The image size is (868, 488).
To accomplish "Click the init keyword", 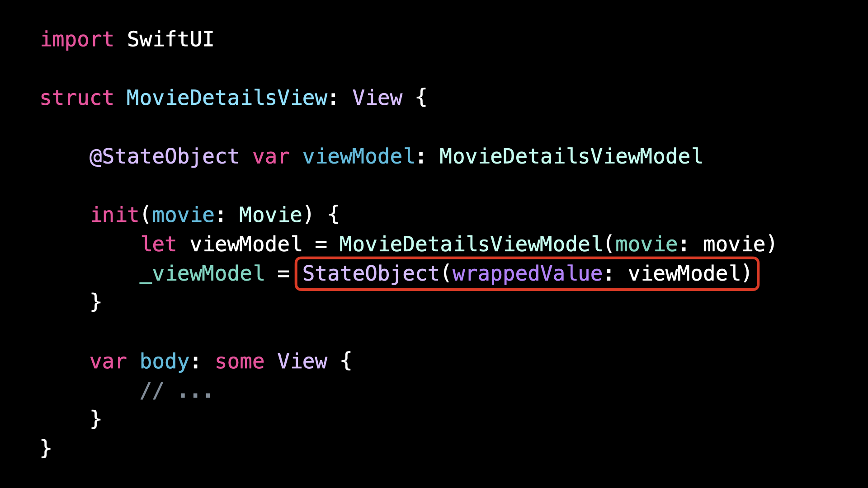I will [x=114, y=215].
